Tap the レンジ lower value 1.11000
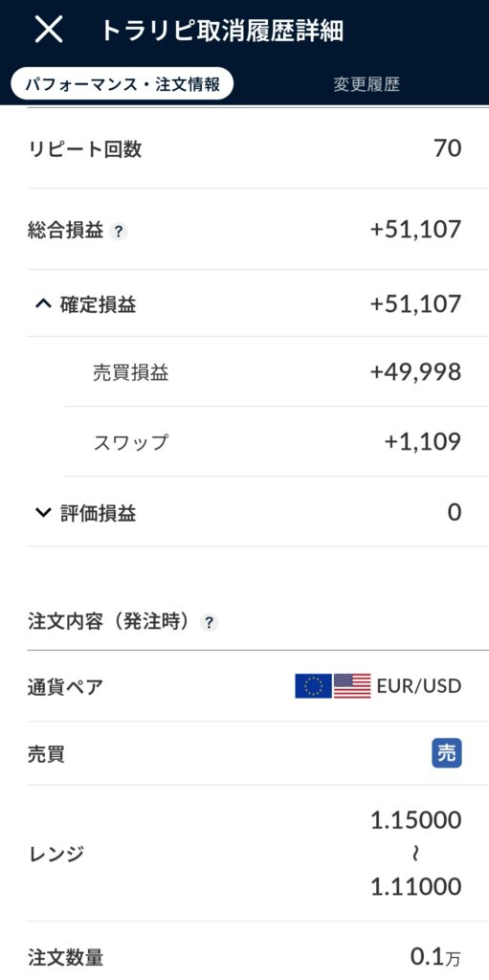This screenshot has width=489, height=980. 416,886
